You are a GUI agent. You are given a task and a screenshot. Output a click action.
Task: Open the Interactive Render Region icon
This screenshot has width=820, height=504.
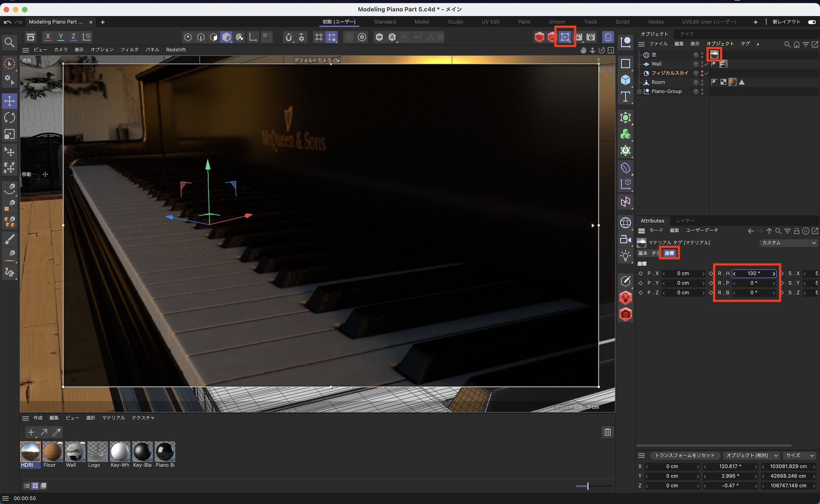click(x=565, y=37)
